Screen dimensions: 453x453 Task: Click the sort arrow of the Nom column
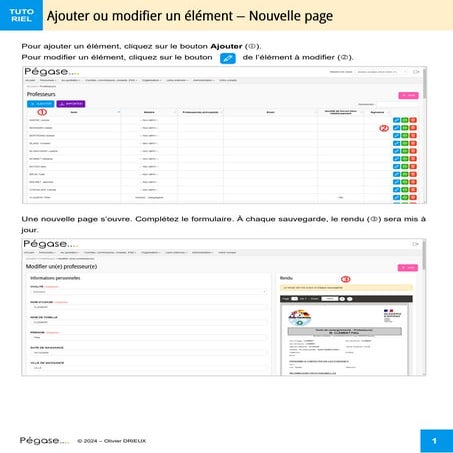pos(118,112)
